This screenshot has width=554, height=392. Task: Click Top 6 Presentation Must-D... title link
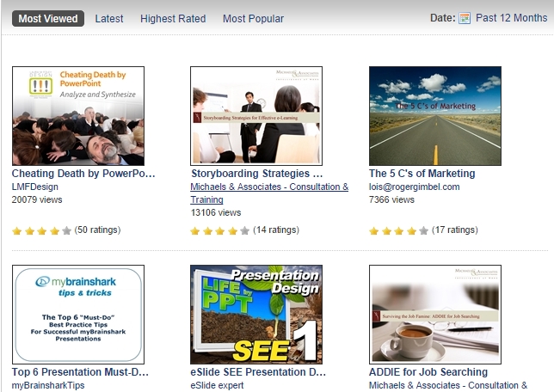tap(80, 372)
